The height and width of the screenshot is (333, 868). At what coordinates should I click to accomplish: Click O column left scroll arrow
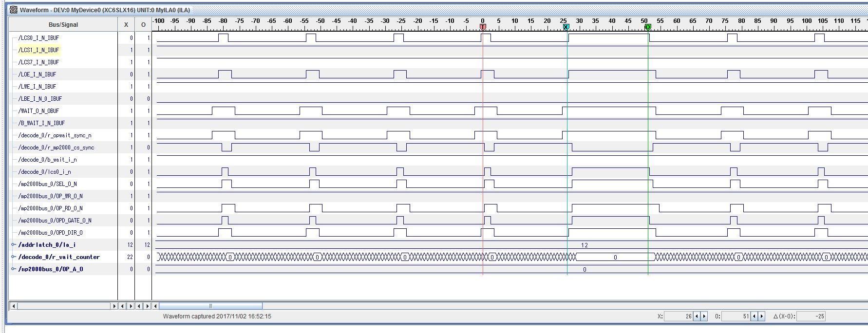coord(139,306)
